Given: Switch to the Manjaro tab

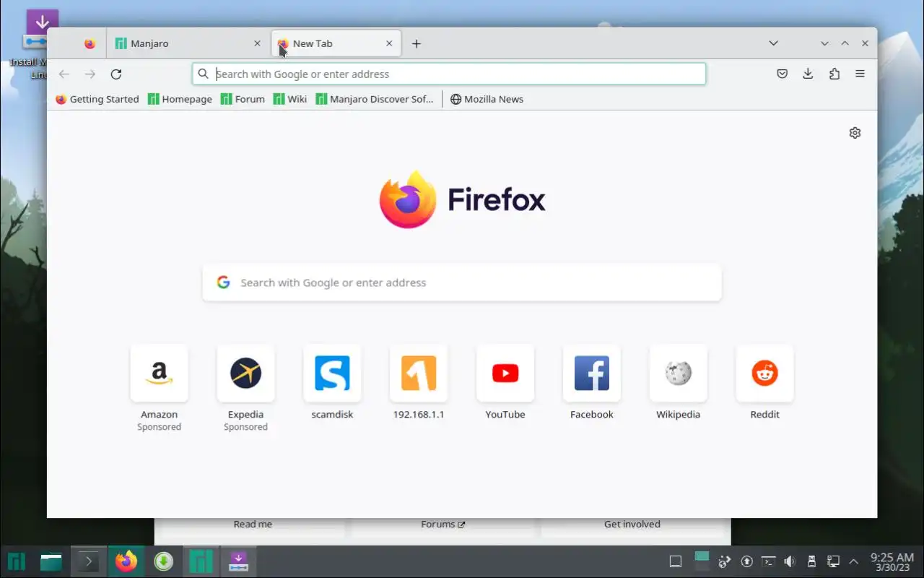Looking at the screenshot, I should [189, 43].
